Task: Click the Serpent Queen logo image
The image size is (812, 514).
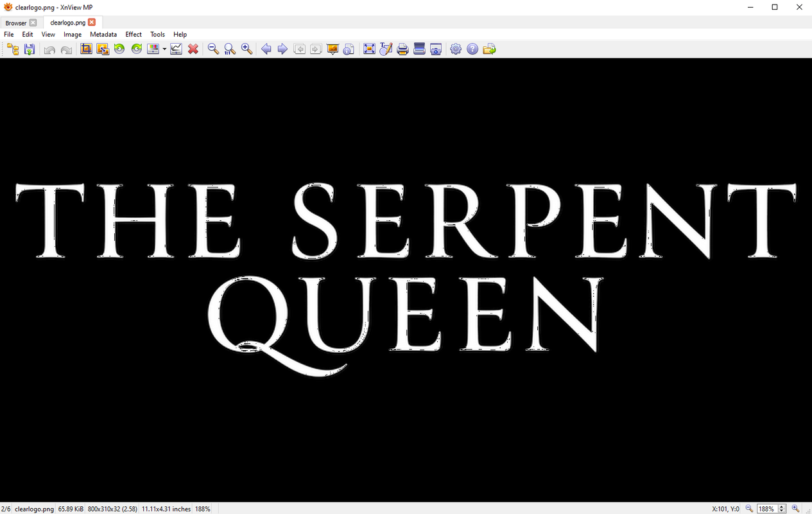Action: point(406,279)
